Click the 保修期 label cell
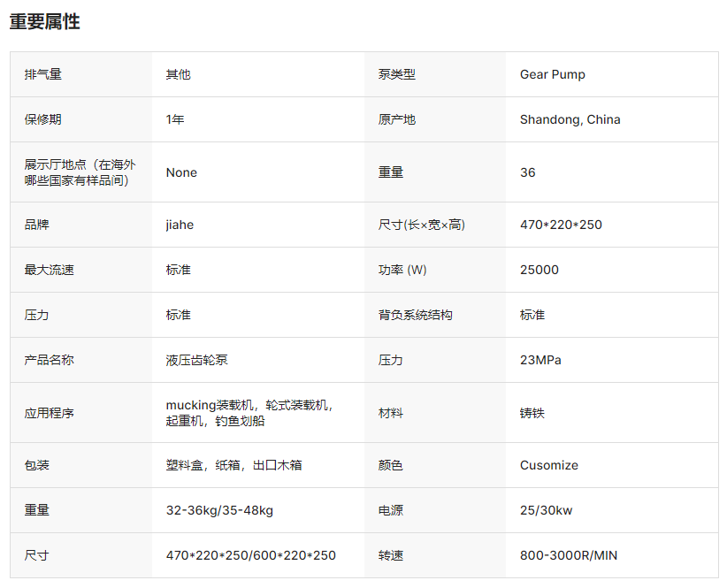The height and width of the screenshot is (588, 727). click(42, 119)
